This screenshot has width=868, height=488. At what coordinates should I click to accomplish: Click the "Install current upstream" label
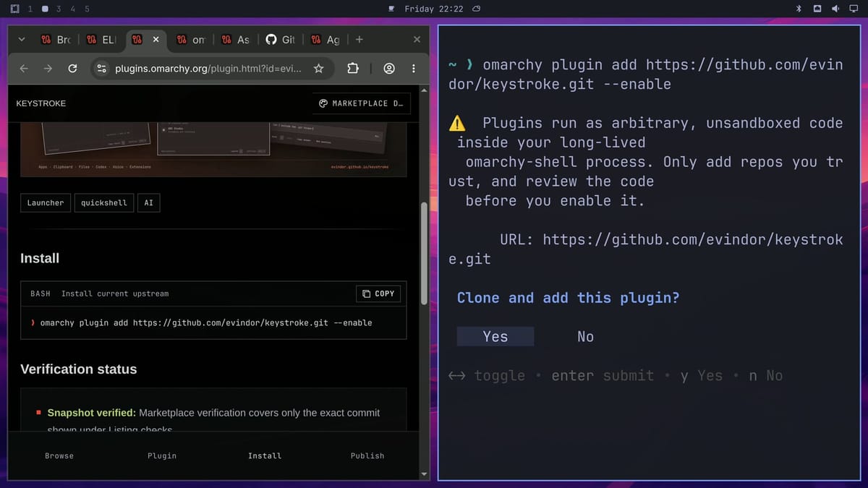pos(115,294)
